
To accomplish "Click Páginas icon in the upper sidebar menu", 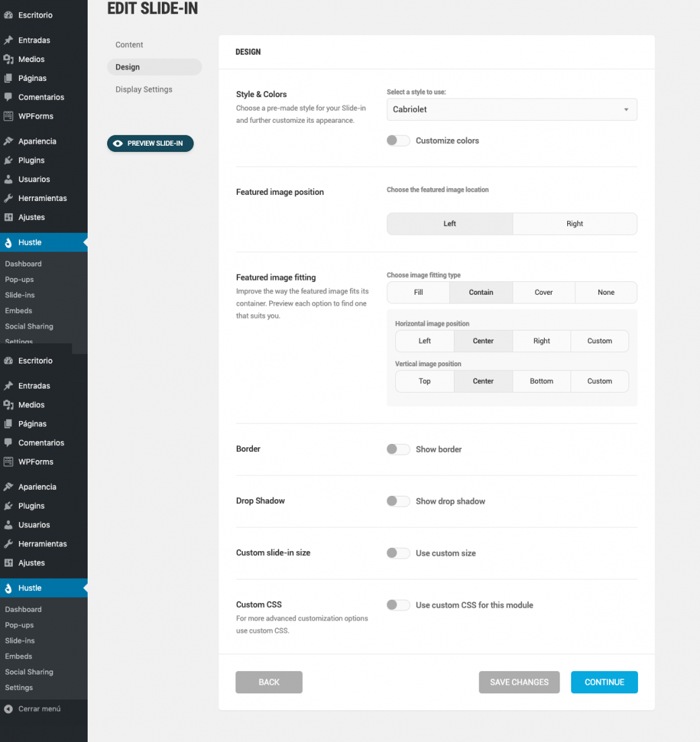I will click(8, 78).
